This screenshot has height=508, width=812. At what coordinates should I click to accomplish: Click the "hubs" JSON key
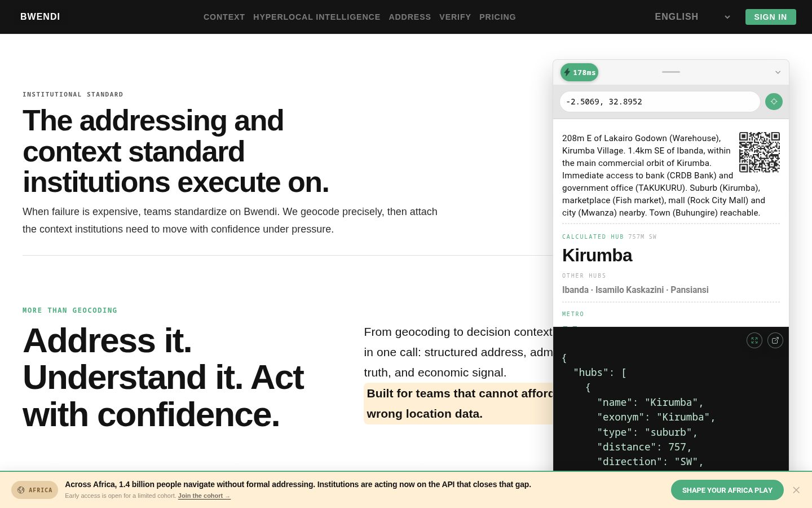pyautogui.click(x=593, y=373)
